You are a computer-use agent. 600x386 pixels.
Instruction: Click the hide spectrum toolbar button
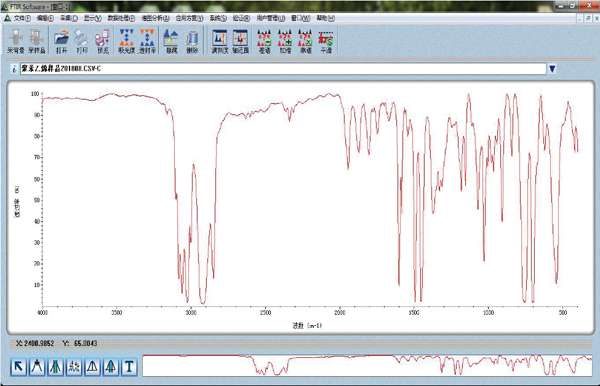[x=171, y=41]
